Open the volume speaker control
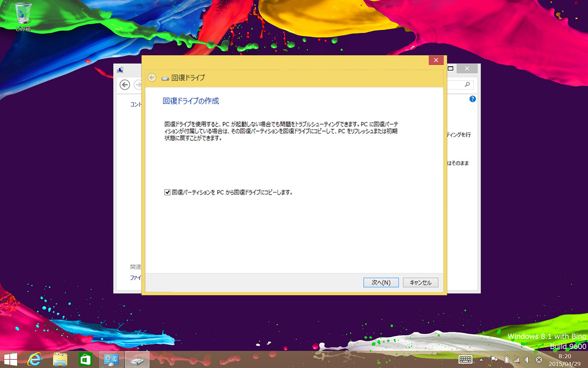The height and width of the screenshot is (368, 588). (x=527, y=359)
